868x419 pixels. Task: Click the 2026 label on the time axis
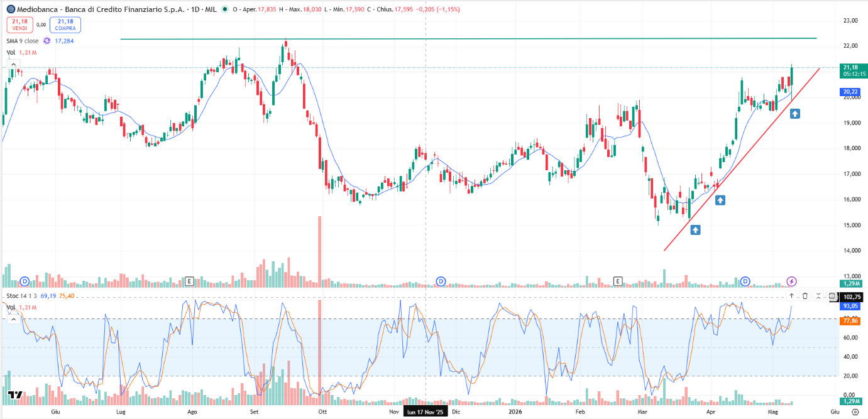click(515, 412)
